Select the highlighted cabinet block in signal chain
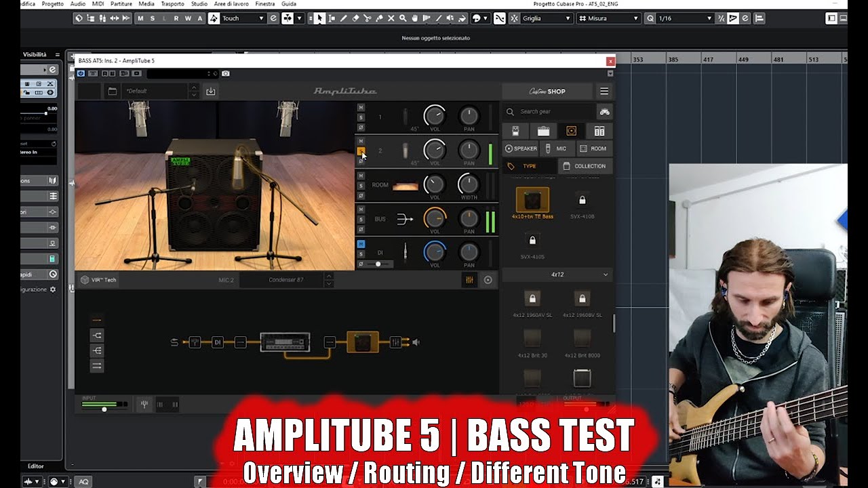Screen dimensions: 868x488 (x=363, y=342)
